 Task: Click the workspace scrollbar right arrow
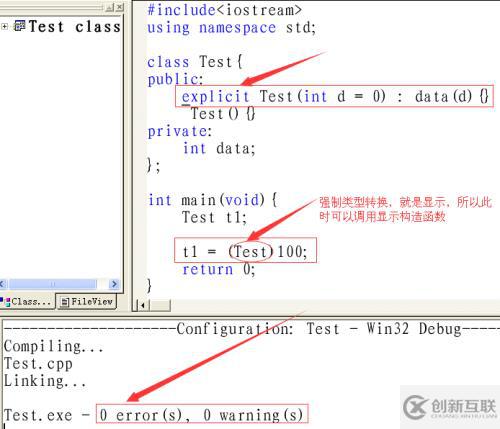pos(114,284)
